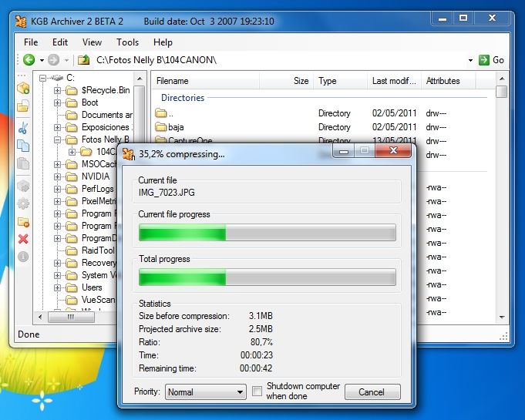Click the Extract archive folder icon
The width and height of the screenshot is (525, 420).
[23, 106]
